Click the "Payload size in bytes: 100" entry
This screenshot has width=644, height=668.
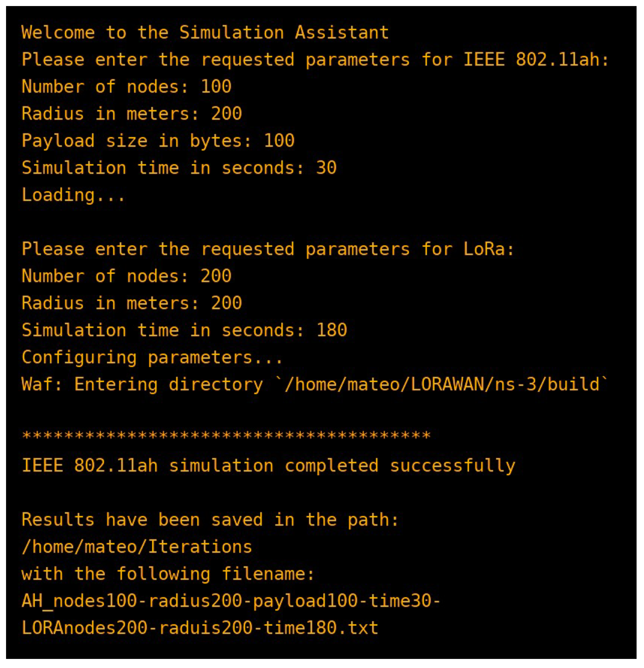click(x=158, y=141)
